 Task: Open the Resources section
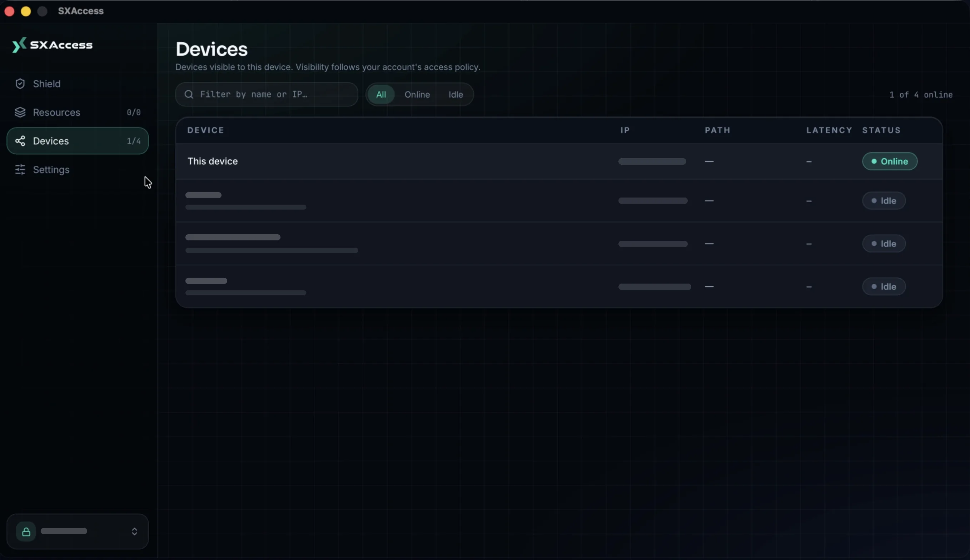coord(77,112)
